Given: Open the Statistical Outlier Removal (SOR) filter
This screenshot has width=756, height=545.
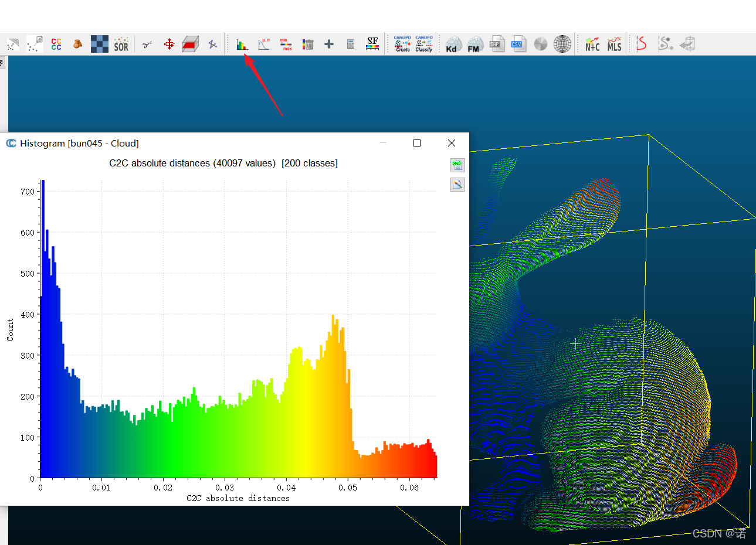Looking at the screenshot, I should pos(121,43).
